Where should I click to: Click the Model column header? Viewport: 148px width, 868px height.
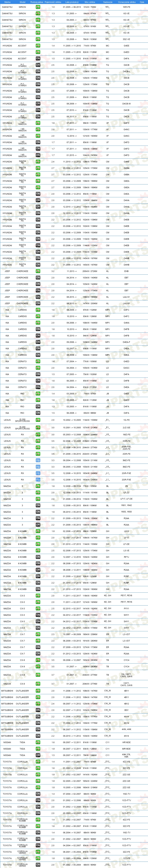23,2
